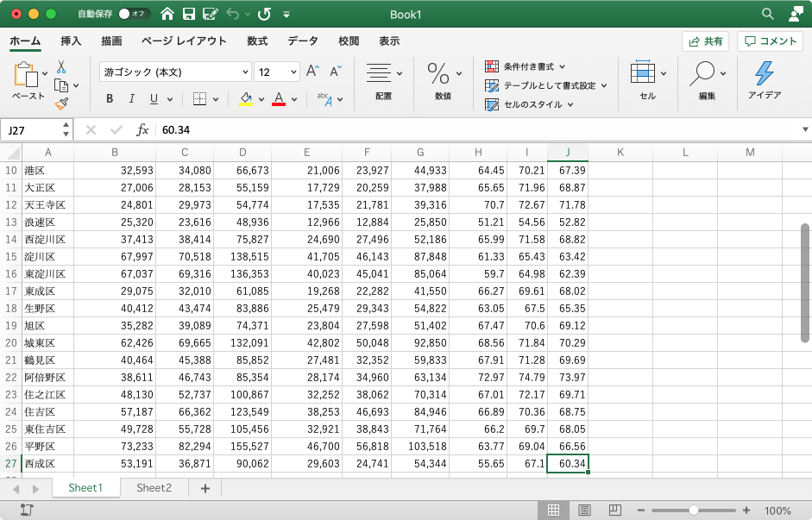Screen dimensions: 812x520
Task: Click the search magnifier in title bar
Action: click(x=767, y=14)
